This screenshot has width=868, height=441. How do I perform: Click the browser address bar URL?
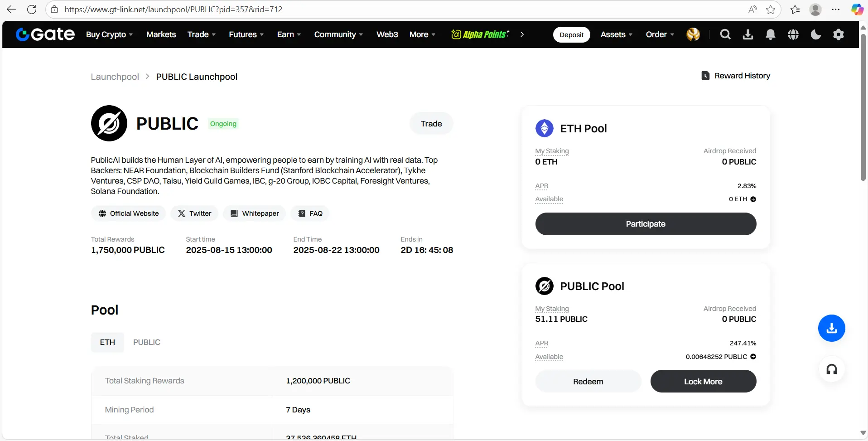[174, 9]
